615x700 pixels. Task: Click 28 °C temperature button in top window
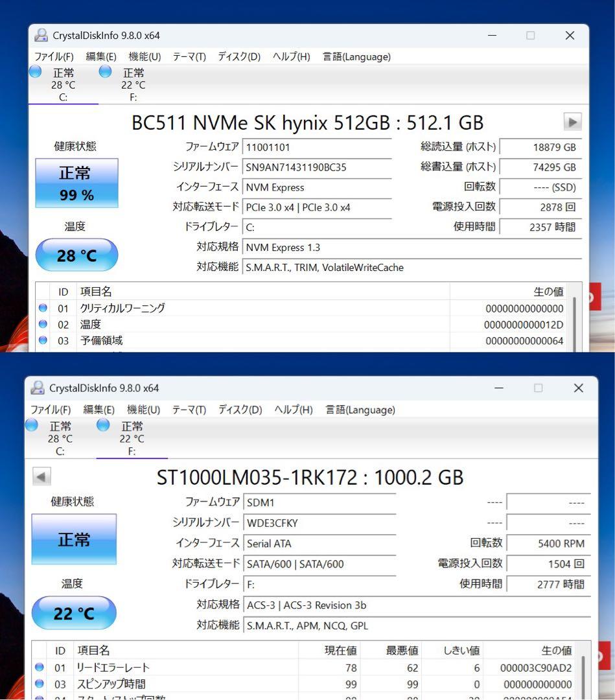(x=76, y=255)
